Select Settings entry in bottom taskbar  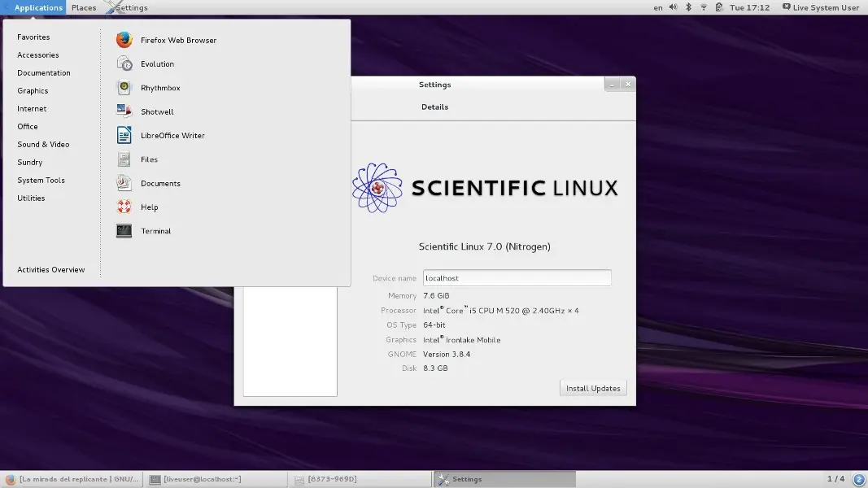504,479
